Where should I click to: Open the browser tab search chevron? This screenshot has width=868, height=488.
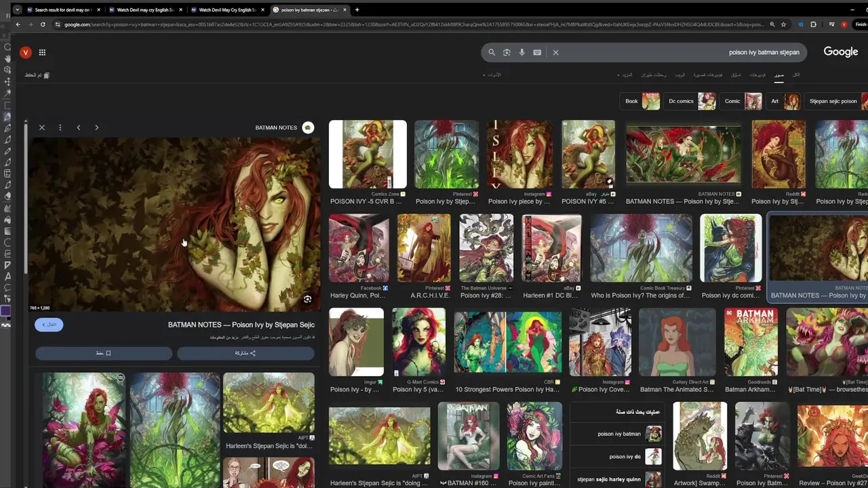tap(17, 9)
